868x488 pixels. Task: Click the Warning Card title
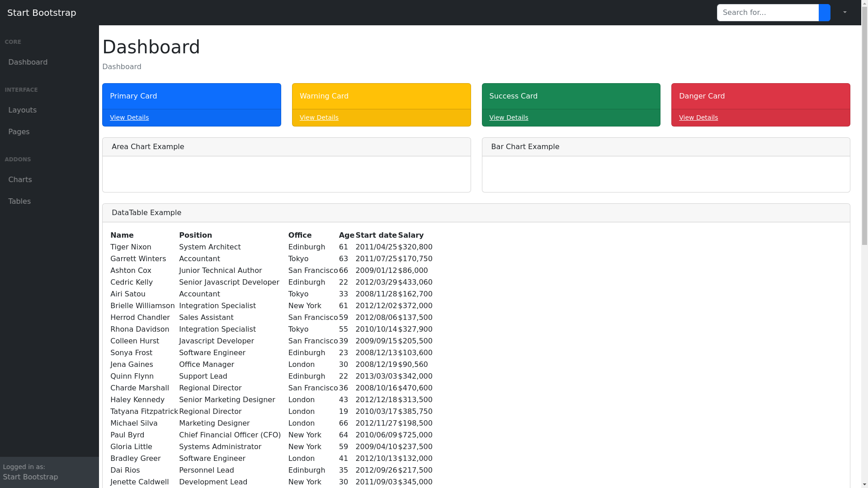324,96
